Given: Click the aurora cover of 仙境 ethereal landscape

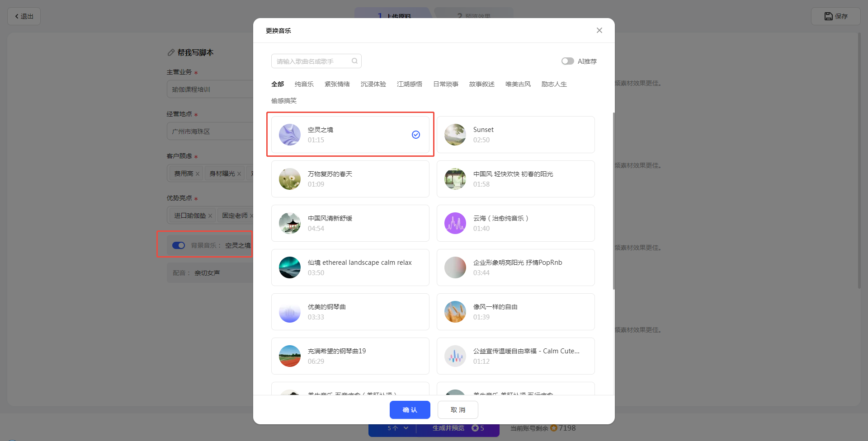Looking at the screenshot, I should (290, 267).
